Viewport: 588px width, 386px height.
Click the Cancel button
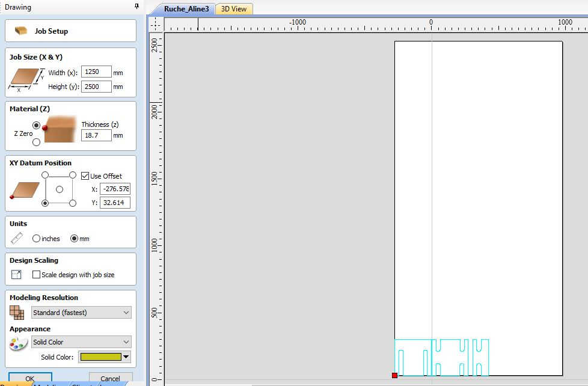tap(111, 379)
